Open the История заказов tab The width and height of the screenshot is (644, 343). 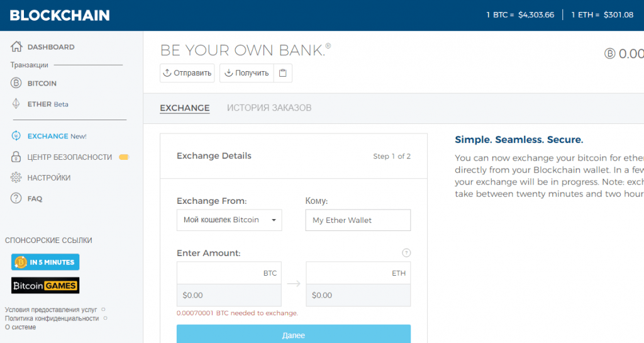(269, 108)
